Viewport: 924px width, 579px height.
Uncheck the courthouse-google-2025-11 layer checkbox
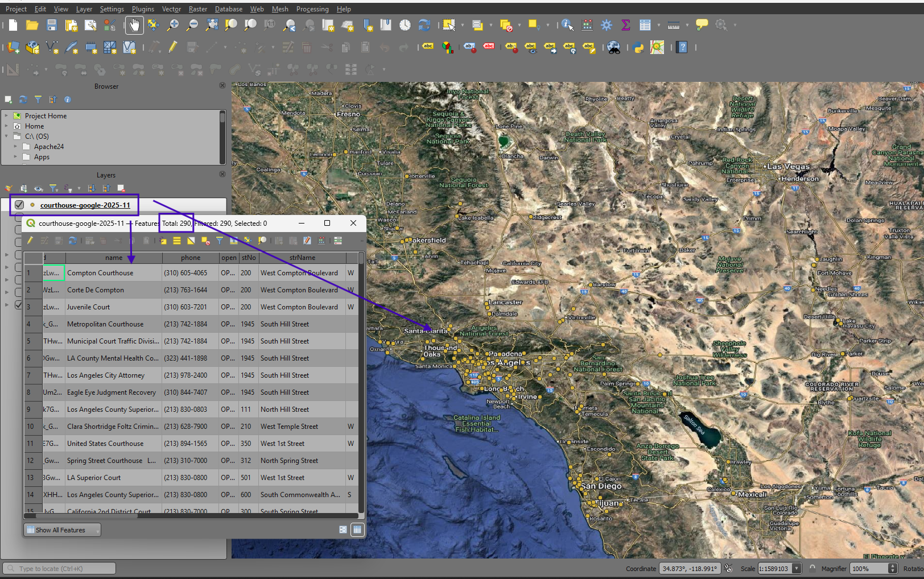[x=19, y=205]
